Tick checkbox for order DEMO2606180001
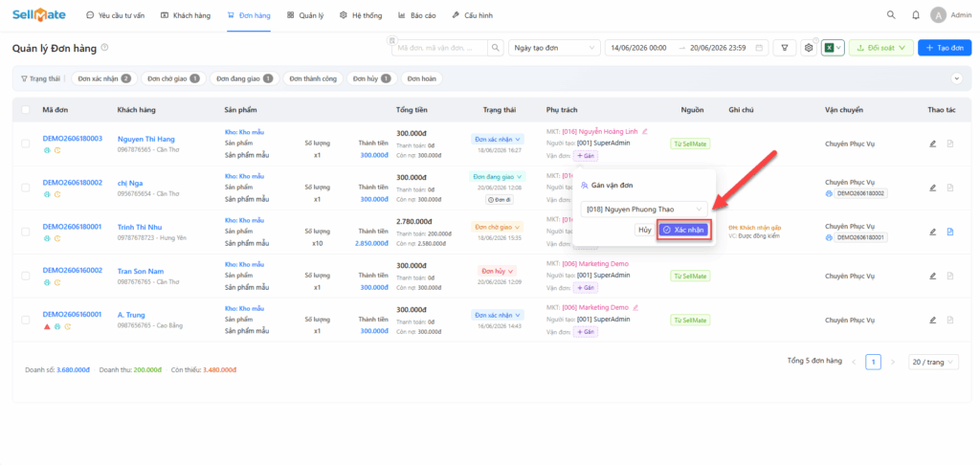This screenshot has width=980, height=465. pos(26,232)
